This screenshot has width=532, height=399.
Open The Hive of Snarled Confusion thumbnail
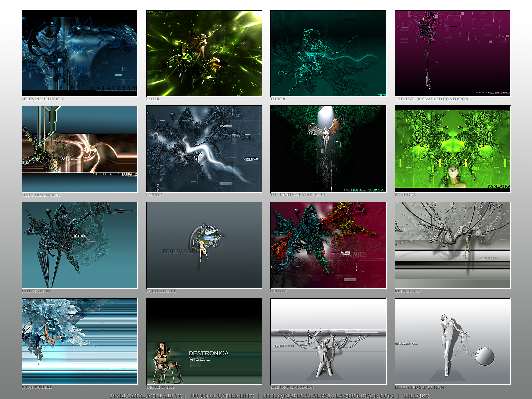tap(453, 53)
